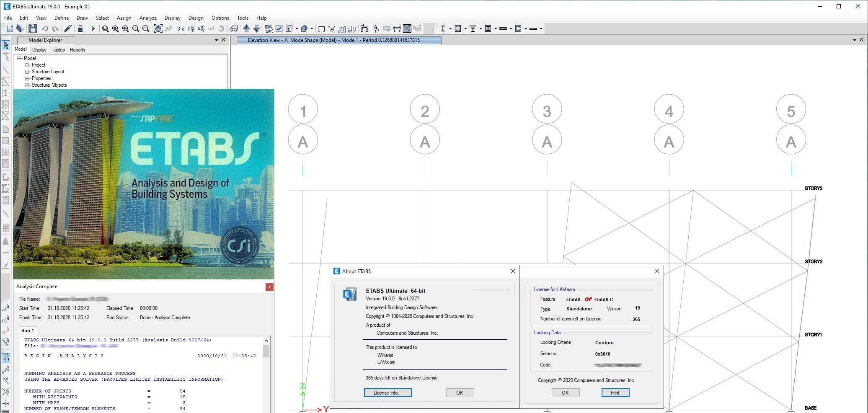The height and width of the screenshot is (413, 868).
Task: Select the pointer tool in left toolbar
Action: pyautogui.click(x=6, y=45)
